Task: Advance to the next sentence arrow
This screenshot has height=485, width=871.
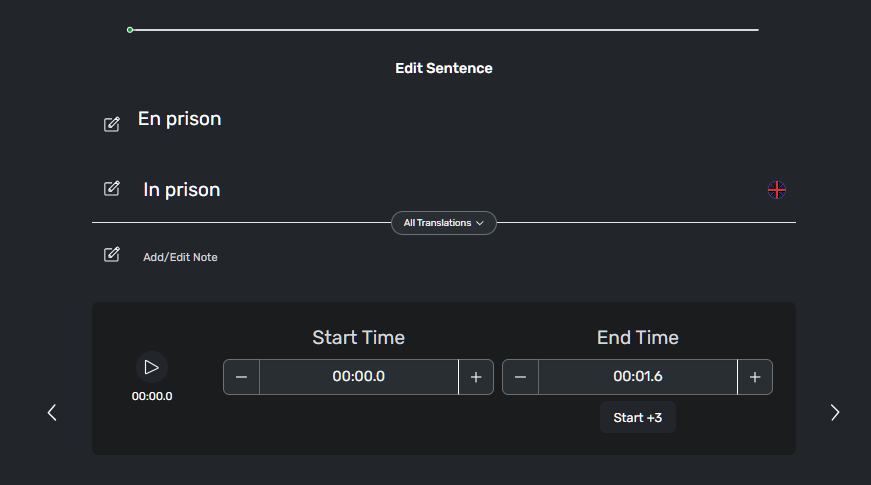Action: pos(835,412)
